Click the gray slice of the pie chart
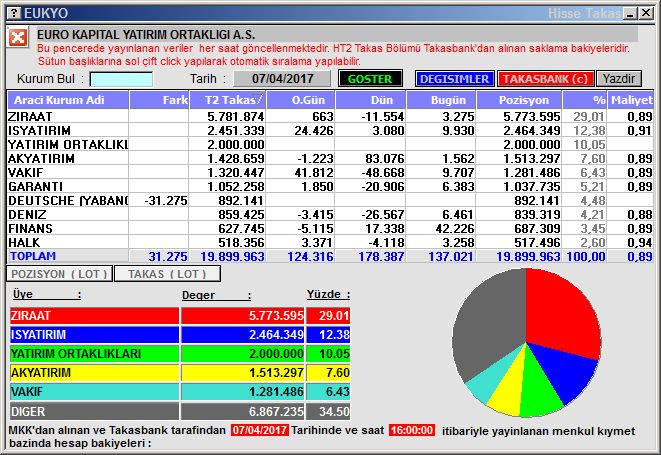The width and height of the screenshot is (661, 455). tap(489, 325)
